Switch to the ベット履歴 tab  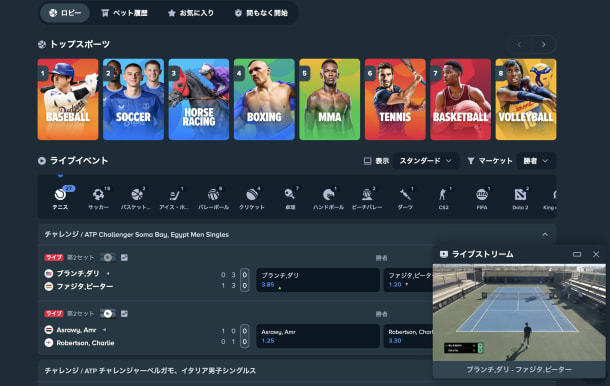[x=124, y=13]
